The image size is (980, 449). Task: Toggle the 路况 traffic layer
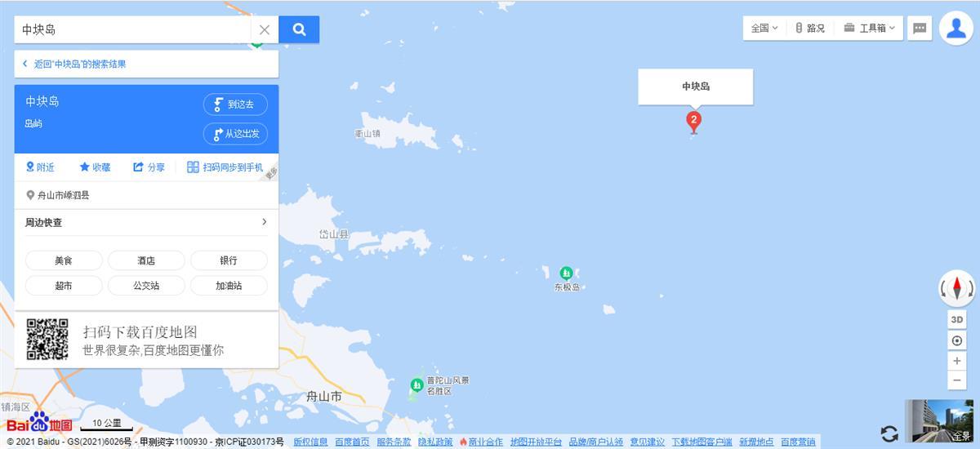[x=810, y=28]
